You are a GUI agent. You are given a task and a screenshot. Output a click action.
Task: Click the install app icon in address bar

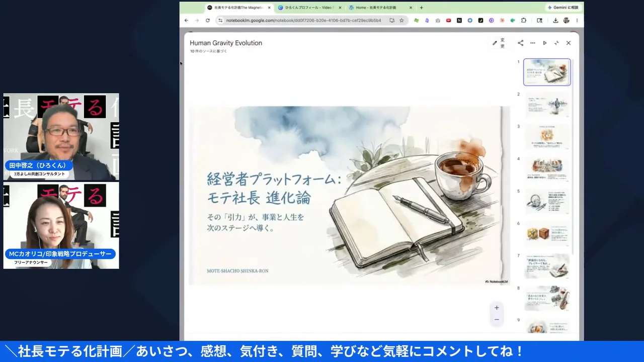[x=392, y=21]
